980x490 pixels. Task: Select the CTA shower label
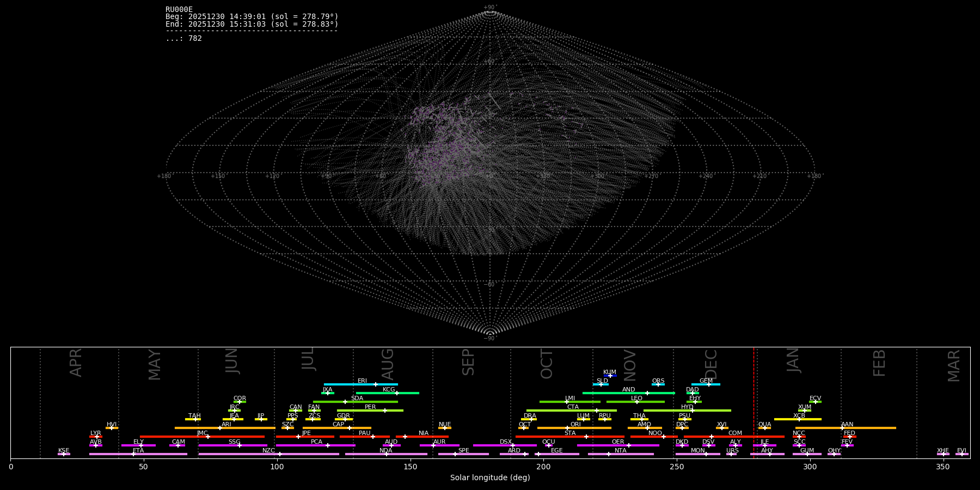point(573,407)
